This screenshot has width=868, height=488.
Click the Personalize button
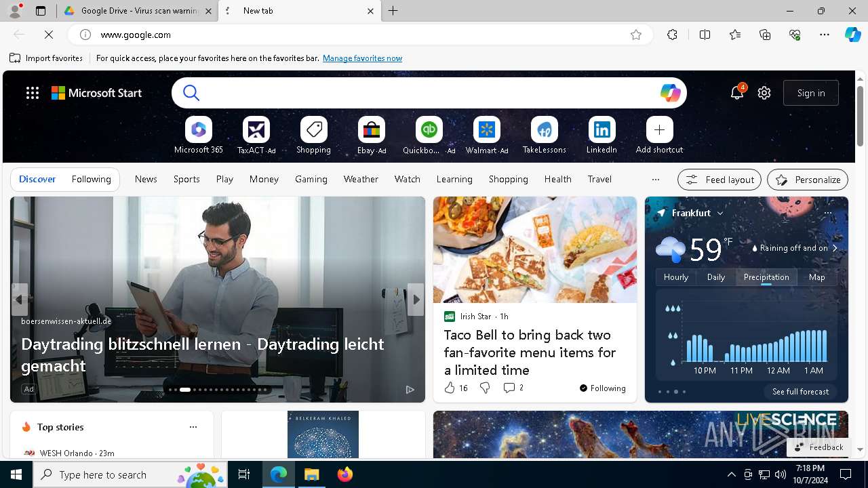(808, 180)
